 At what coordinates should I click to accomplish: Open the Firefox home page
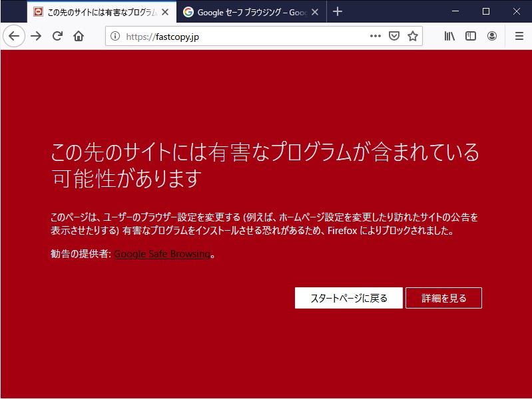pyautogui.click(x=79, y=36)
